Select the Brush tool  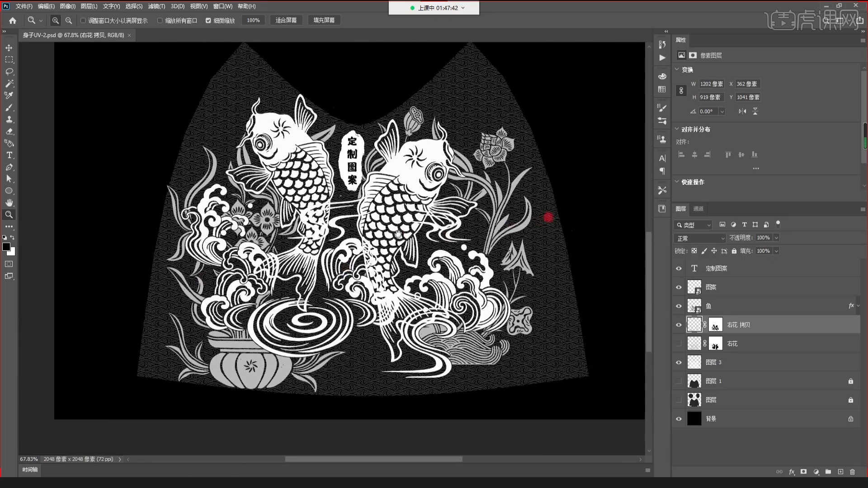click(9, 108)
